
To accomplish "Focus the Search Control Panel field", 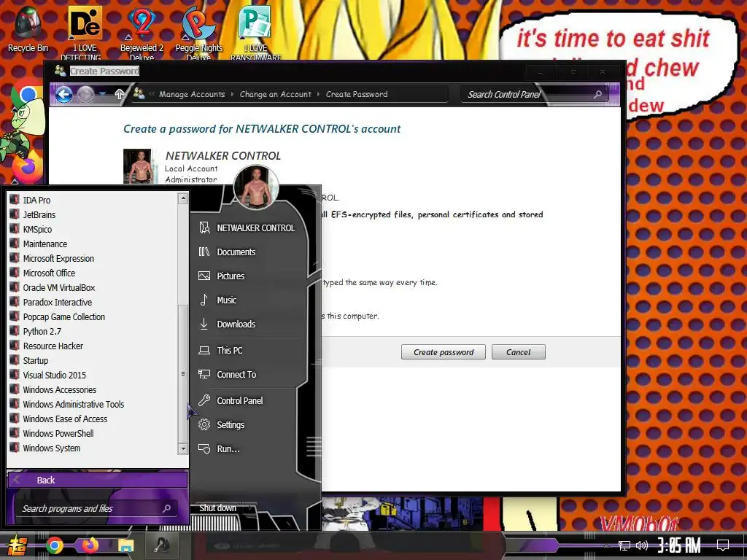I will point(528,94).
